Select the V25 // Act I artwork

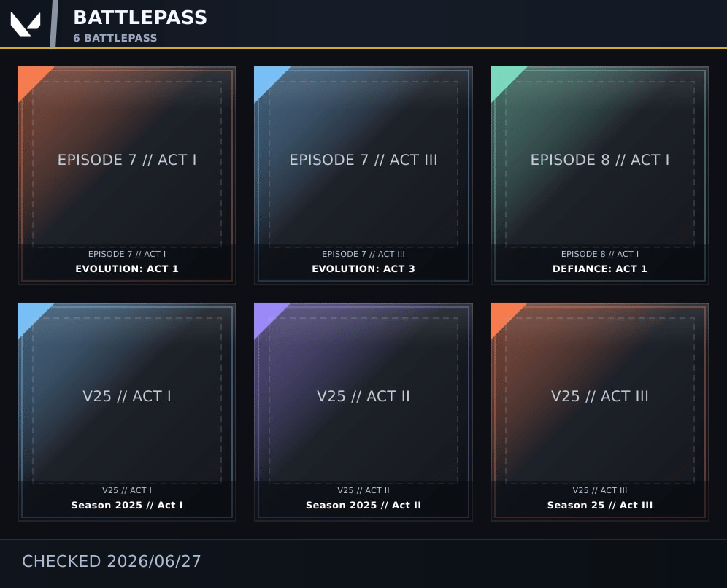tap(127, 396)
